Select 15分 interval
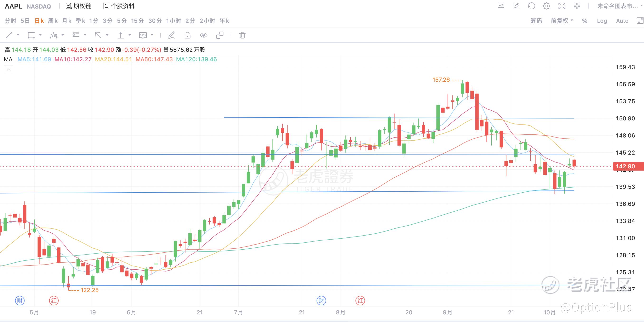Image resolution: width=644 pixels, height=322 pixels. (138, 21)
